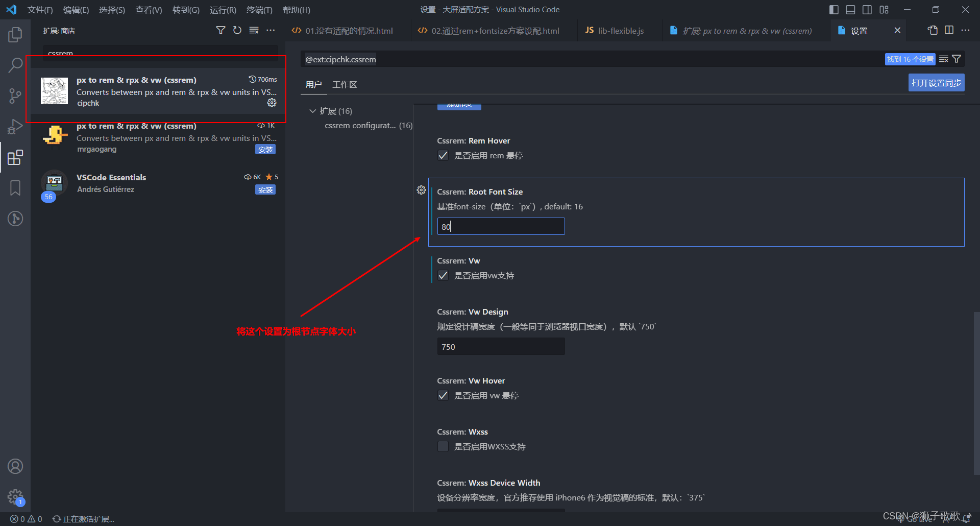Install VSCode Essentials extension

265,190
